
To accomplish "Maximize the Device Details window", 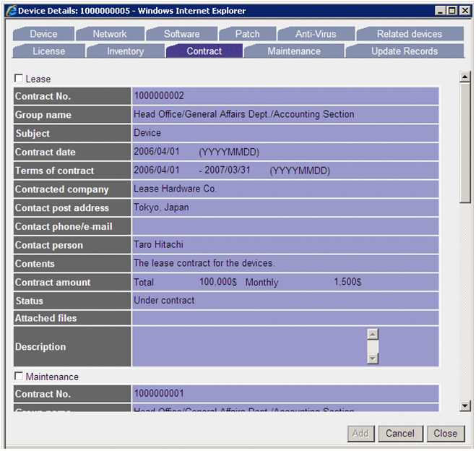I will click(452, 11).
